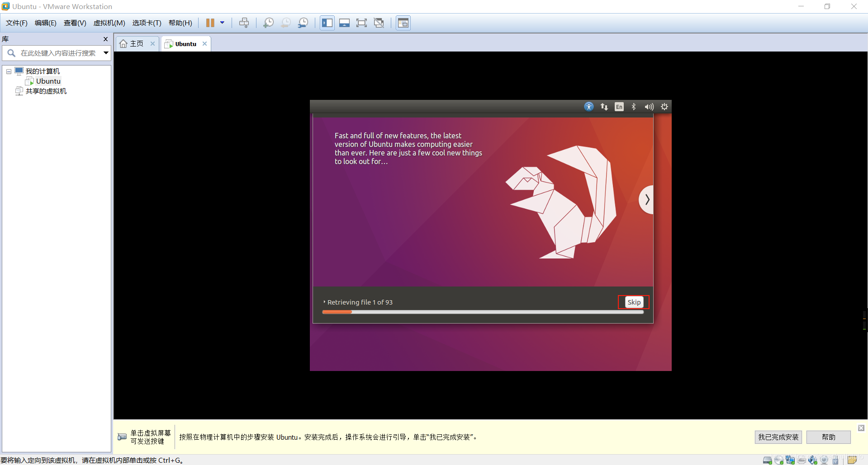Click the installer slideshow welcome text
Image resolution: width=868 pixels, height=465 pixels.
408,148
